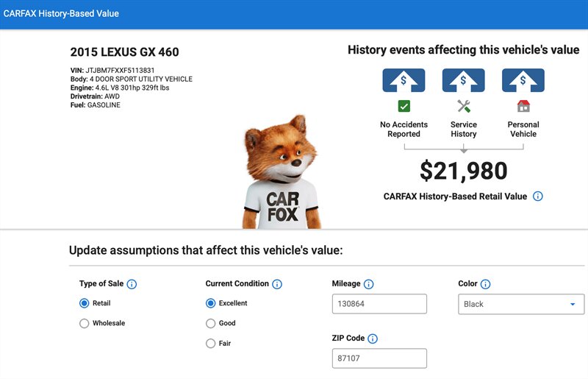Select the Excellent condition option
This screenshot has width=588, height=379.
(x=211, y=303)
